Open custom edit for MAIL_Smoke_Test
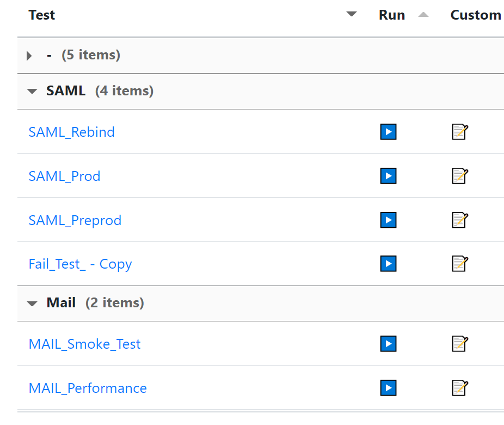This screenshot has width=504, height=425. (x=460, y=344)
